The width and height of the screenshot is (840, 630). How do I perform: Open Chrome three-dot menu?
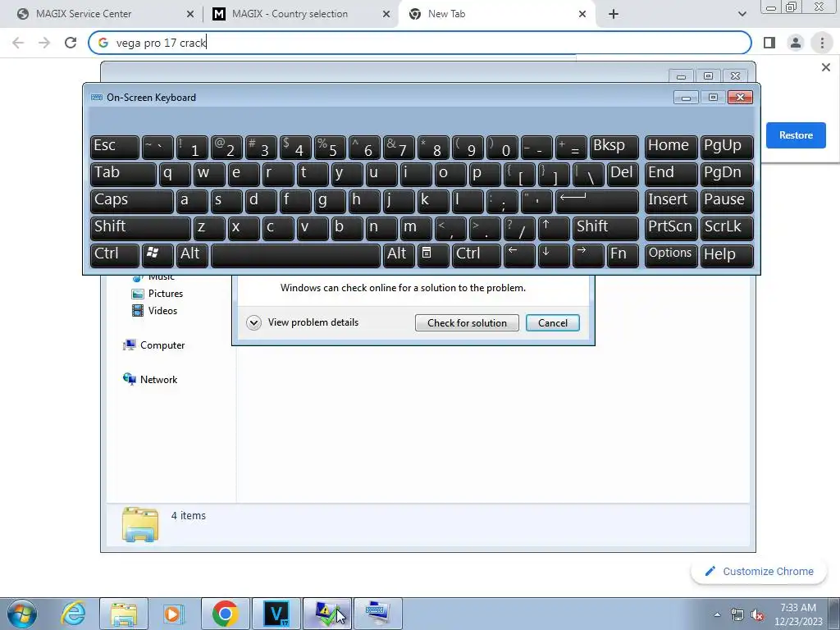(822, 43)
